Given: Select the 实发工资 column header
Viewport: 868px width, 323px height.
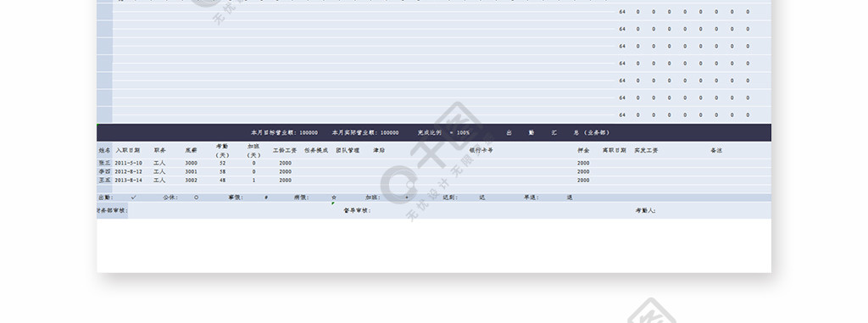Looking at the screenshot, I should pos(646,150).
